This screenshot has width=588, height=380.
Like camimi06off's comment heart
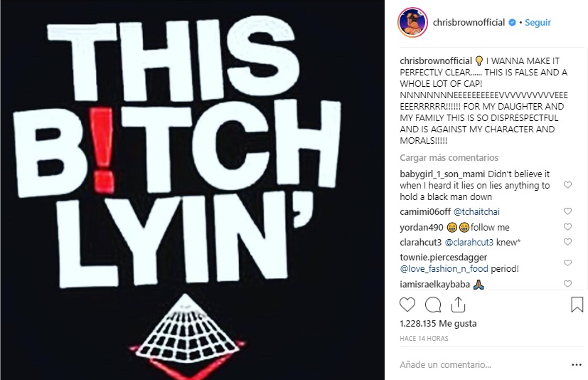pyautogui.click(x=568, y=211)
